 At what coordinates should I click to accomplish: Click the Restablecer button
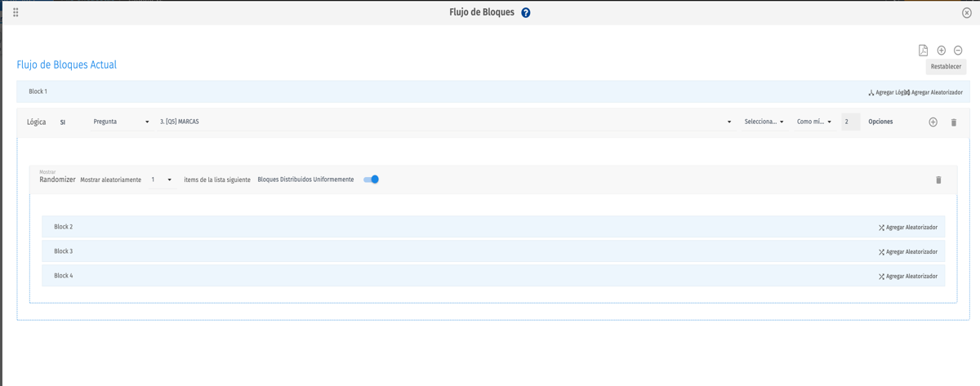point(947,67)
